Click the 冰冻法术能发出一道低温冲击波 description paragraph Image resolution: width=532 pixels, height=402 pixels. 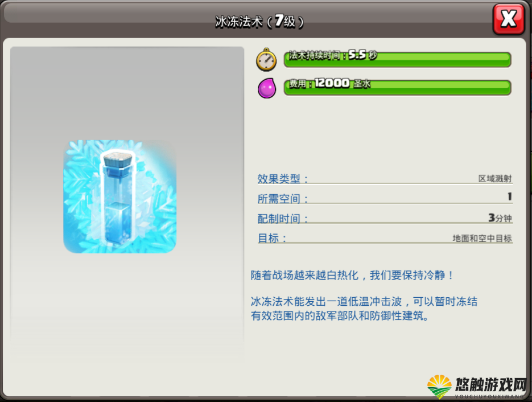(364, 308)
